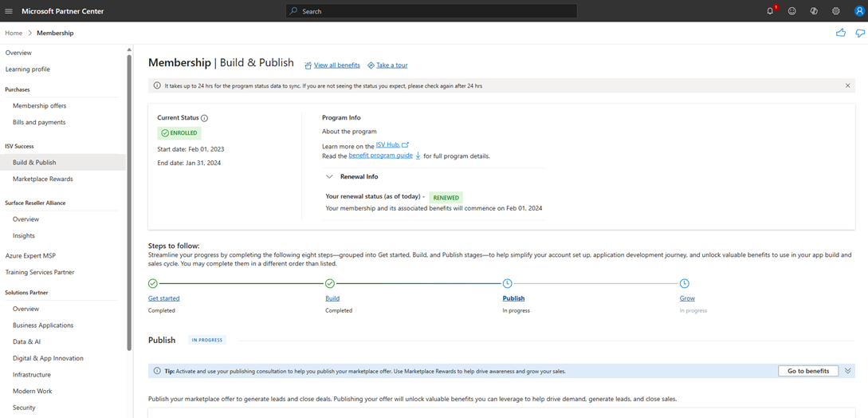The height and width of the screenshot is (418, 868).
Task: Open the Copilot assistant icon
Action: 814,11
